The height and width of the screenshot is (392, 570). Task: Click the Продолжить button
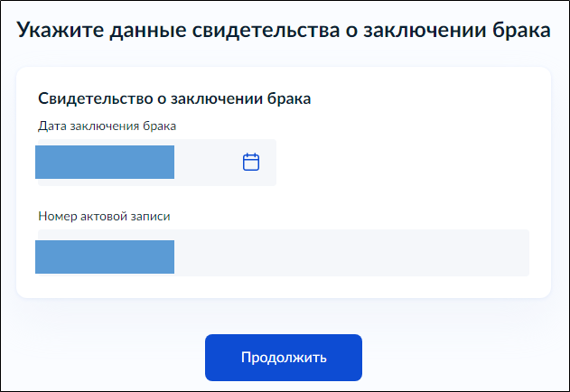pos(284,358)
